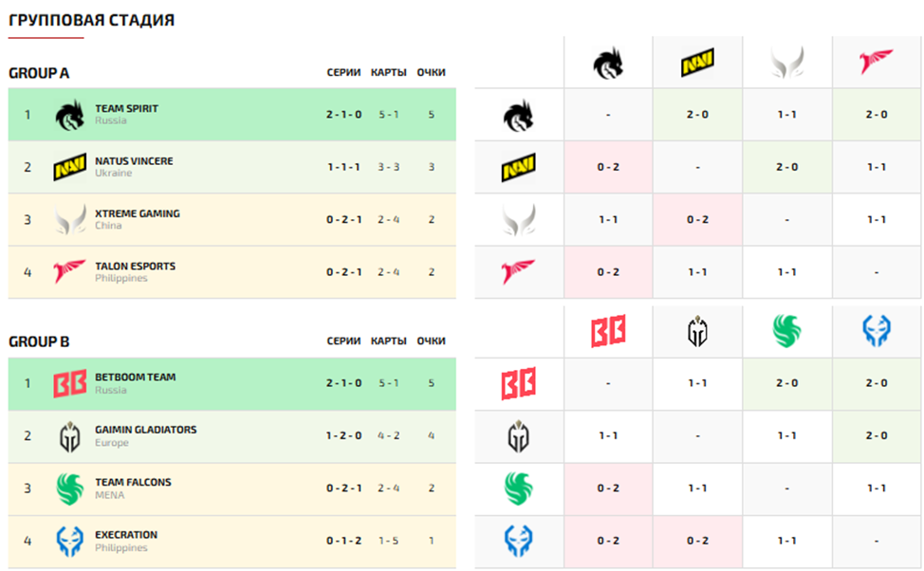Click Gaimin Gladiators logo in standings row

point(69,436)
